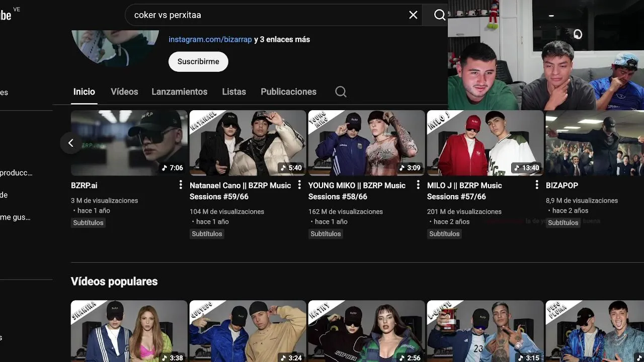Play the Natanael Cano session thumbnail
Screen dimensions: 644x362
pyautogui.click(x=248, y=143)
